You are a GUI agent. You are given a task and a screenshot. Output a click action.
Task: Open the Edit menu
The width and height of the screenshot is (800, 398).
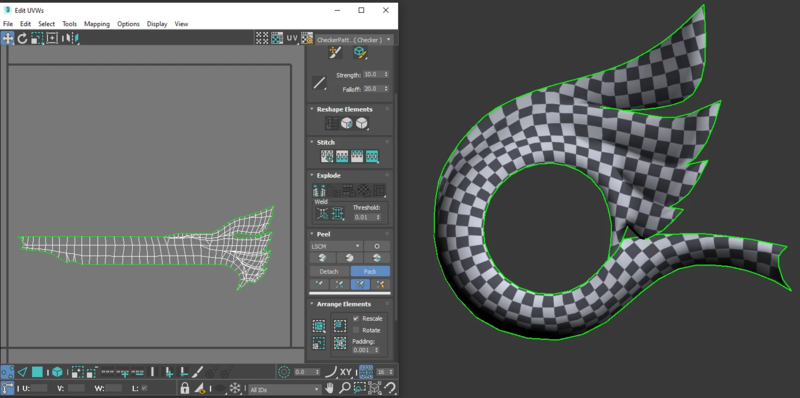26,24
